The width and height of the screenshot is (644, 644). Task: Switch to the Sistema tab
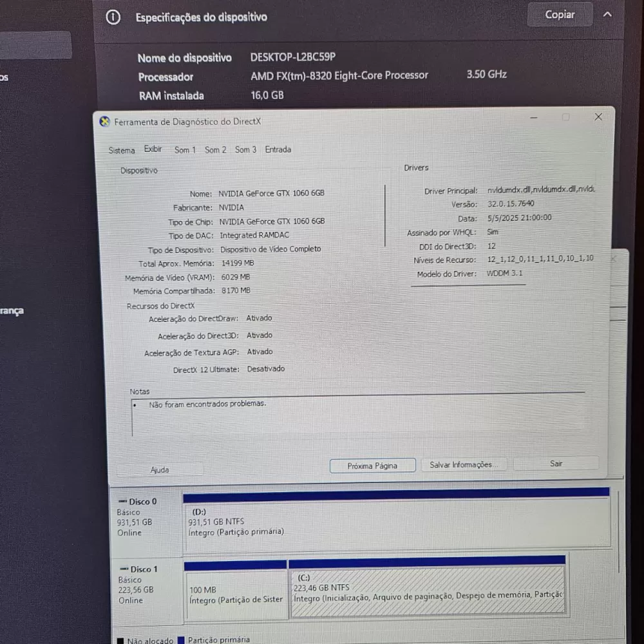click(x=122, y=150)
